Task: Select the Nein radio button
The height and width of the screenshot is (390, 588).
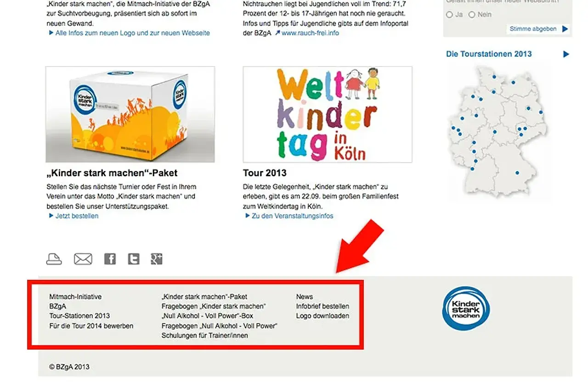Action: pyautogui.click(x=472, y=15)
